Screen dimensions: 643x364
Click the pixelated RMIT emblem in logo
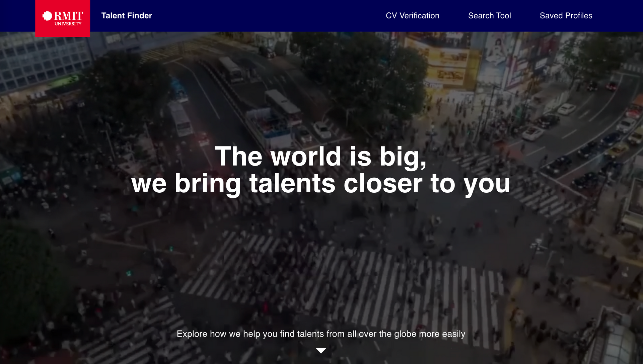click(x=47, y=16)
